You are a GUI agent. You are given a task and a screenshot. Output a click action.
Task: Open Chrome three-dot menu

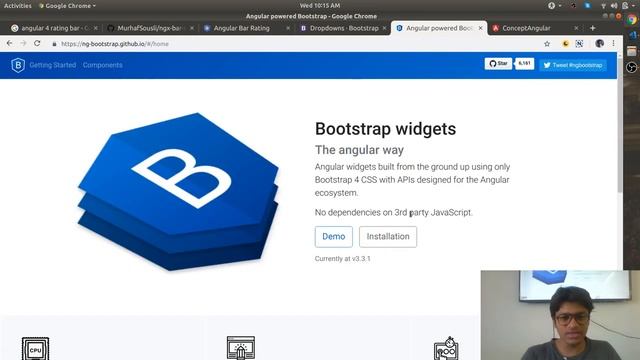click(613, 43)
